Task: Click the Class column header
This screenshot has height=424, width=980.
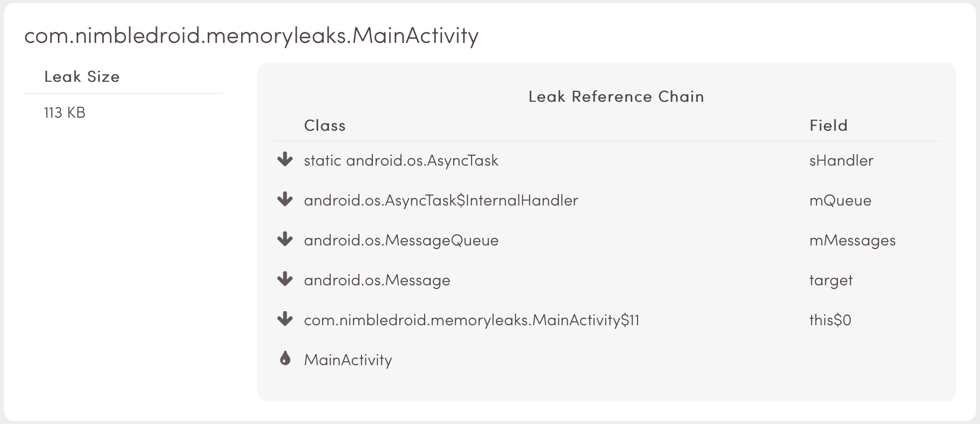Action: click(325, 125)
